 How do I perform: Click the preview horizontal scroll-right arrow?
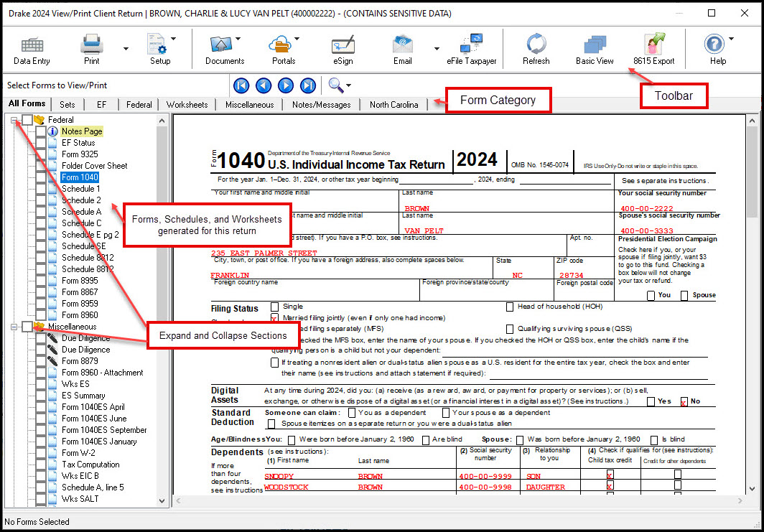741,501
